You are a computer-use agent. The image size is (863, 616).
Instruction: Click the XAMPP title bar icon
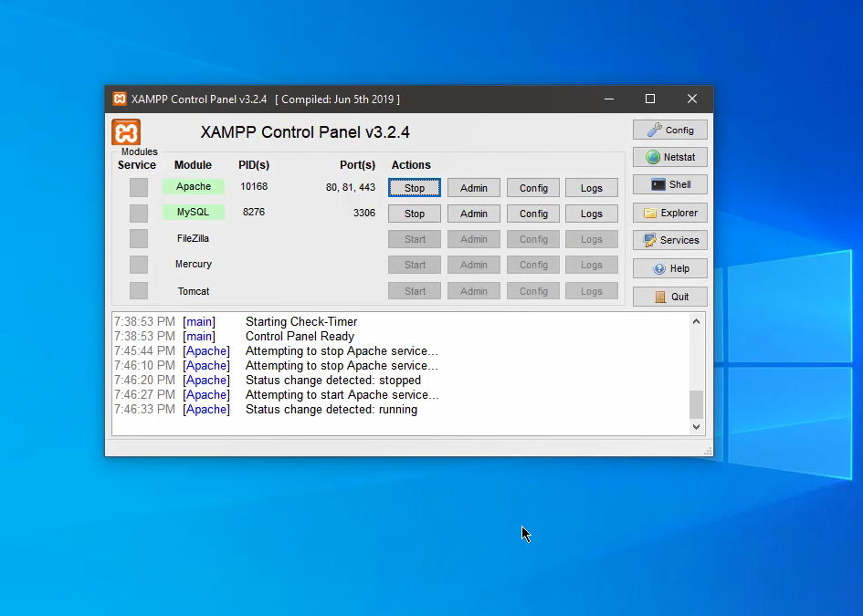coord(120,99)
